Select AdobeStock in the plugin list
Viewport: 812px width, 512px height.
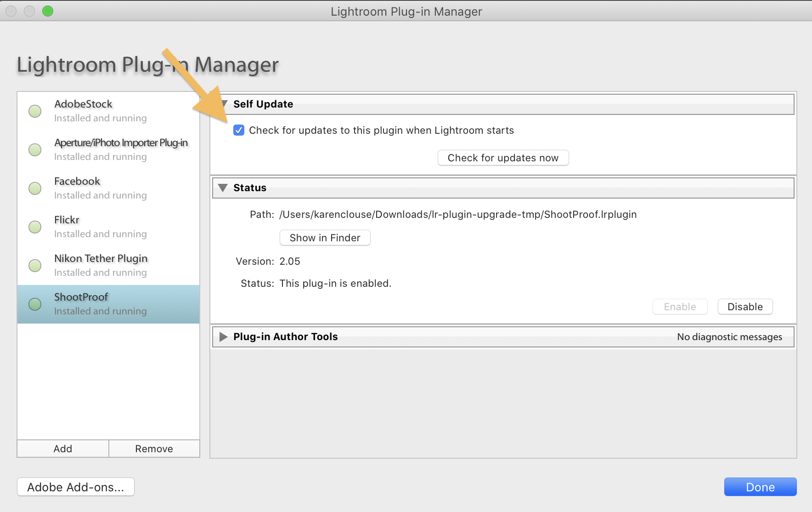tap(108, 111)
